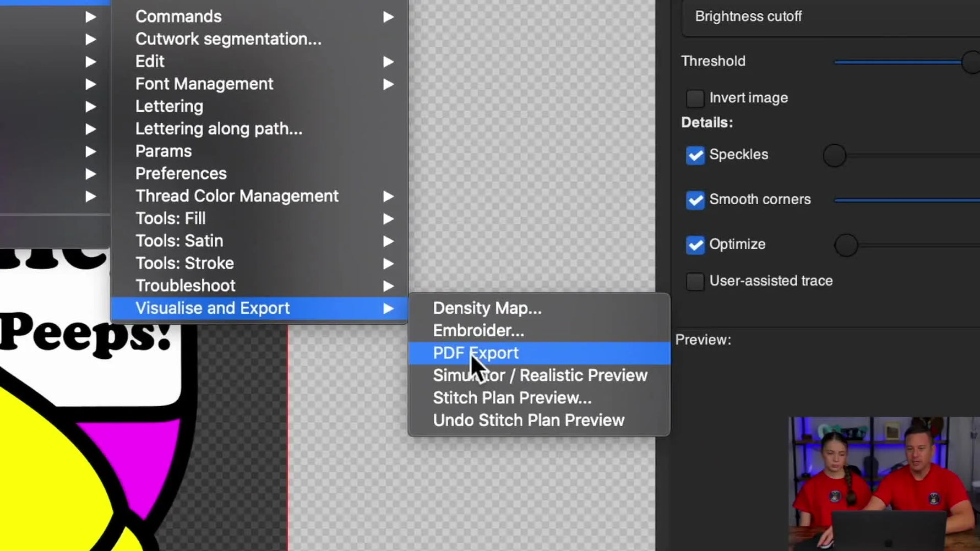Enable the Invert image checkbox
The image size is (980, 551).
click(695, 99)
